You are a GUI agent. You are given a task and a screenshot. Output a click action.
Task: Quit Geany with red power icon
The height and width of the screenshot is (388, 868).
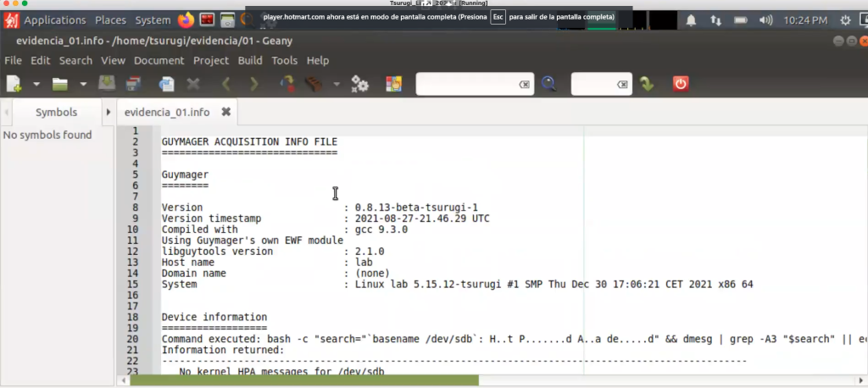click(x=681, y=84)
